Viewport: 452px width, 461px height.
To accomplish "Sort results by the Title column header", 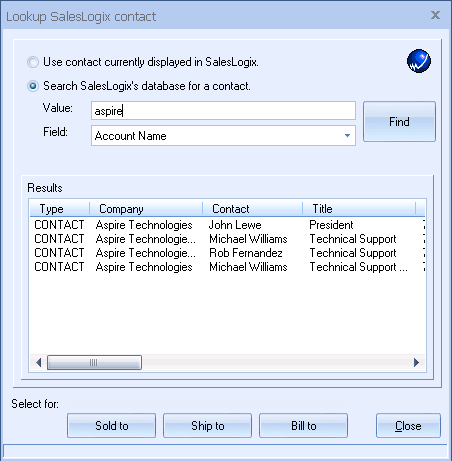I will click(359, 209).
